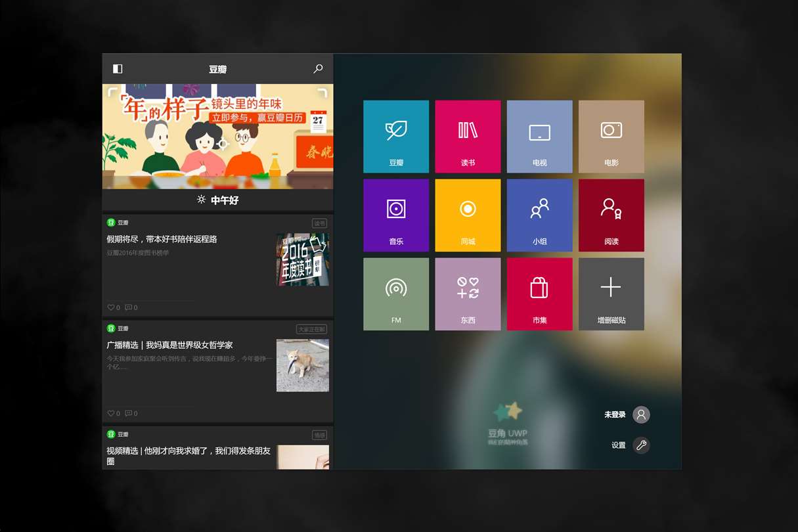The height and width of the screenshot is (532, 798).
Task: Open the 年的样子 banner promotion
Action: pos(217,137)
